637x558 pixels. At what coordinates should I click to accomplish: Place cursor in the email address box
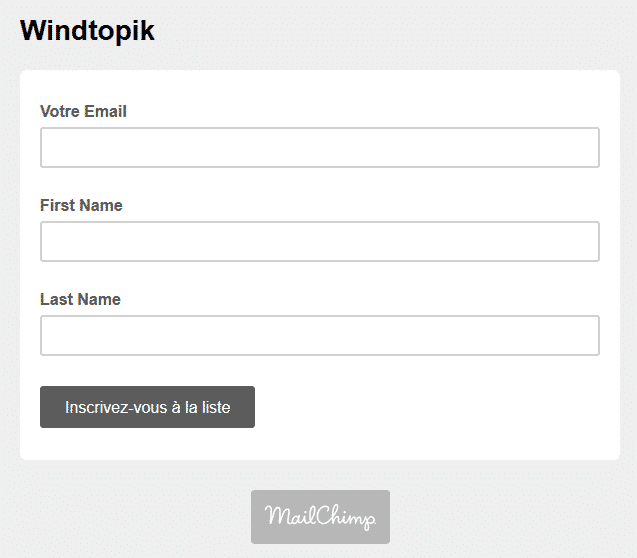[320, 147]
